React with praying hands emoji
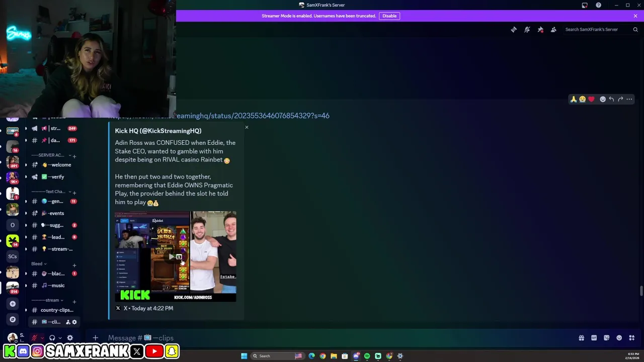Screen dimensions: 644x362 (573, 99)
